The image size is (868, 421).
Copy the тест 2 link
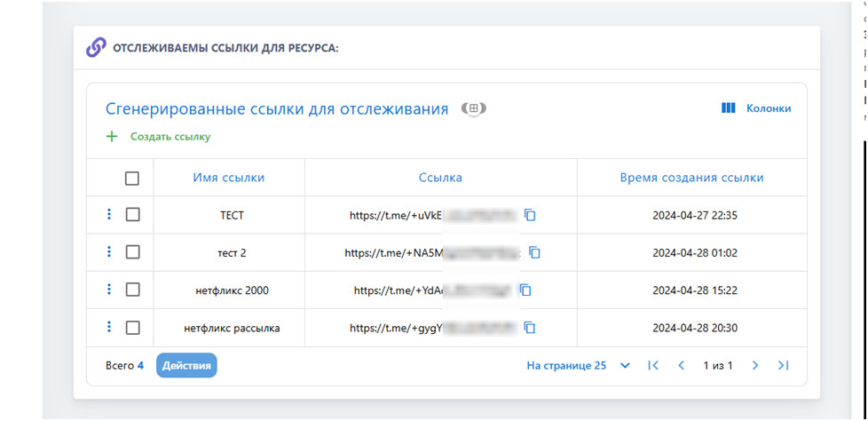(x=534, y=252)
